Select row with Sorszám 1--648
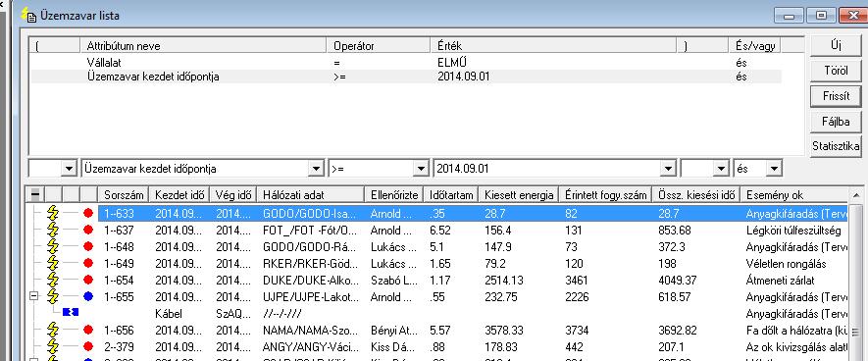This screenshot has height=361, width=868. pyautogui.click(x=473, y=246)
